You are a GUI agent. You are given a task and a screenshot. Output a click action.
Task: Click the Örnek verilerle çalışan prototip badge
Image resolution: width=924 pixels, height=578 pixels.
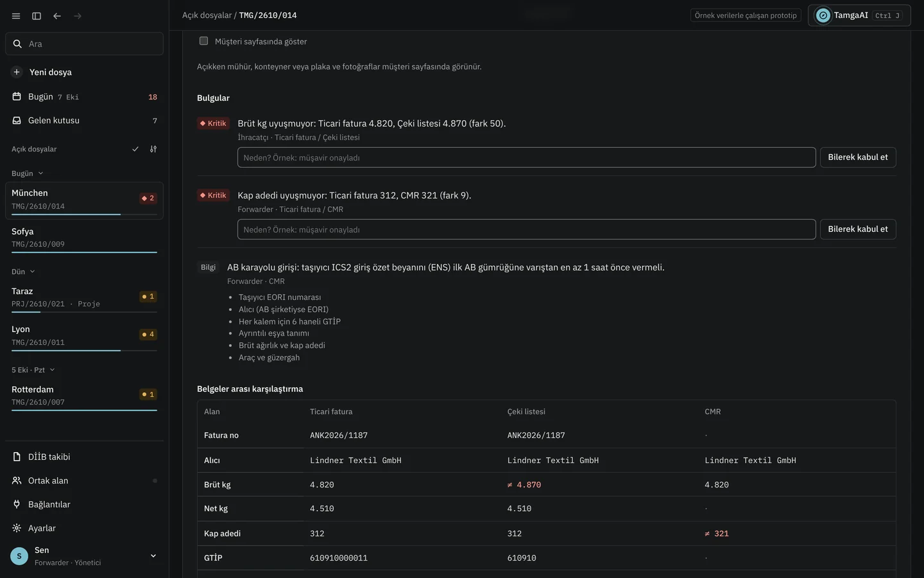[x=746, y=15]
